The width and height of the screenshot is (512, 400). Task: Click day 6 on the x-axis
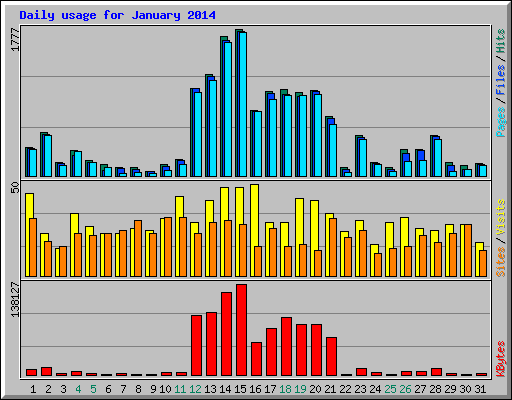[108, 389]
